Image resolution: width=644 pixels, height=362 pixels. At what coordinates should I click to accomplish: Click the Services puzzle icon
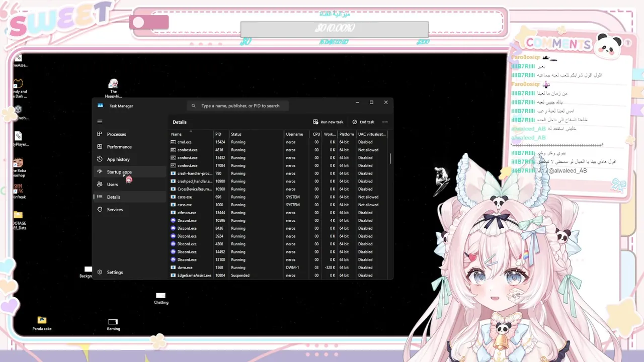point(100,210)
